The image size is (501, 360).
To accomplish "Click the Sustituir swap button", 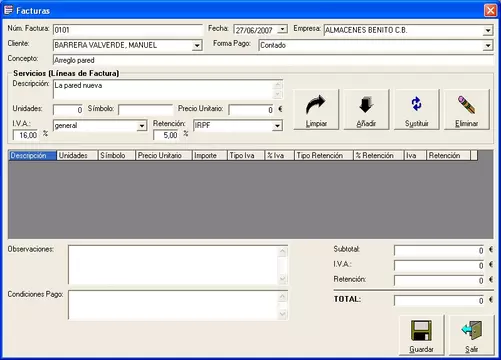I will pos(417,110).
